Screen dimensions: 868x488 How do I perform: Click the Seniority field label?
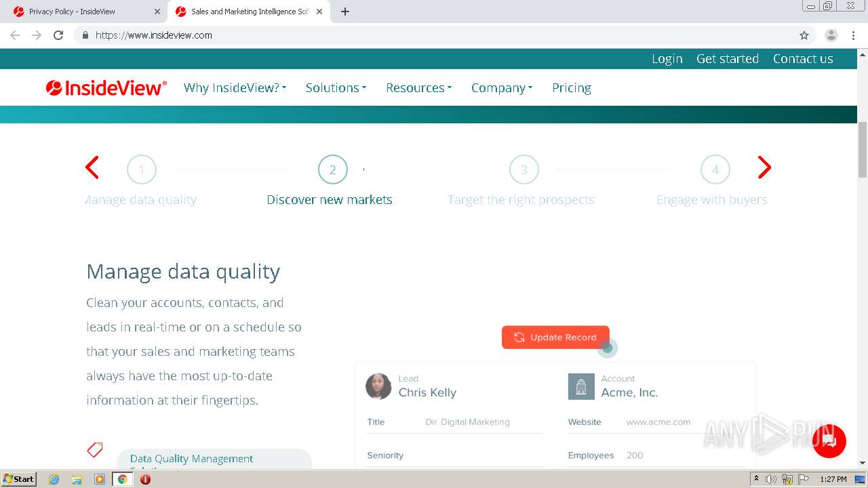pos(385,455)
